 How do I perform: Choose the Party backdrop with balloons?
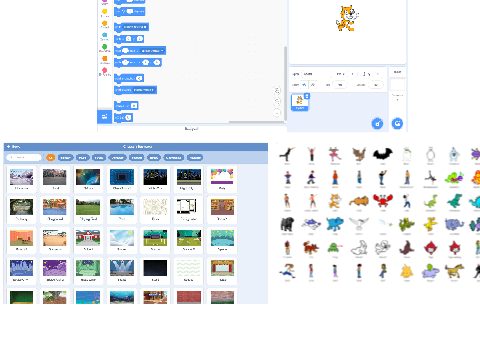[x=222, y=179]
